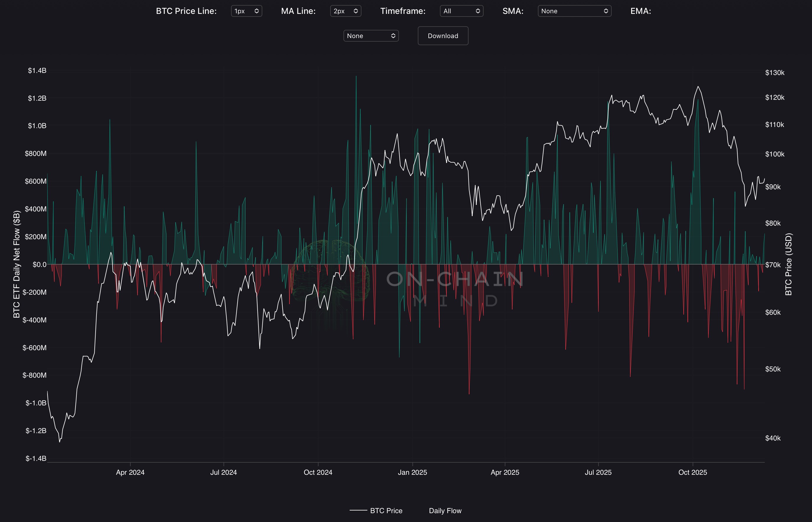Click the BTC ETF Daily Net Flow axis title
This screenshot has width=812, height=522.
[17, 264]
